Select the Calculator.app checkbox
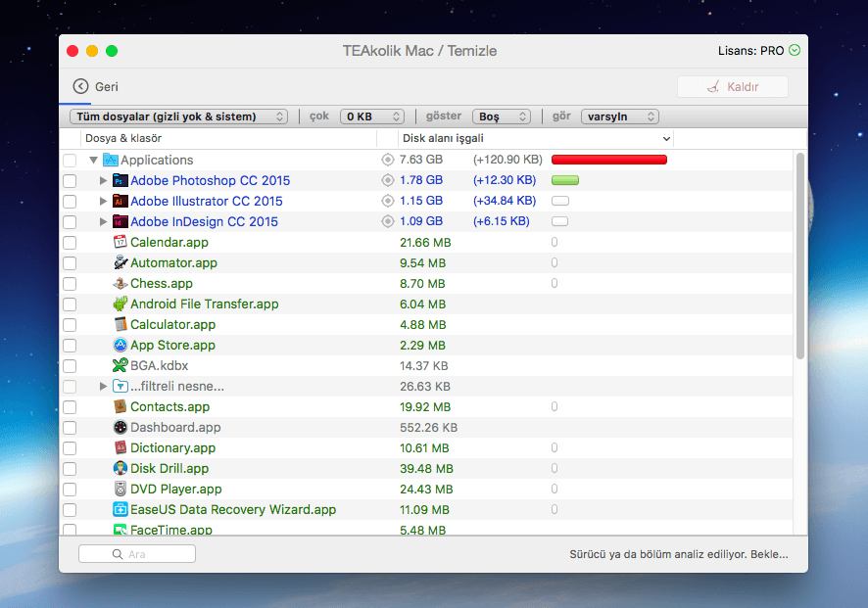Screen dimensions: 868x608 [x=70, y=325]
